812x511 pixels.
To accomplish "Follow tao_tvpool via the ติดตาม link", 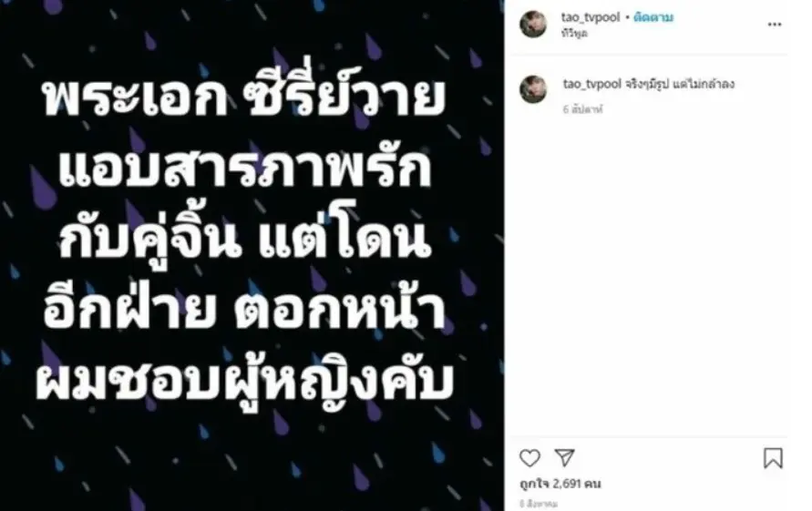I will point(653,17).
